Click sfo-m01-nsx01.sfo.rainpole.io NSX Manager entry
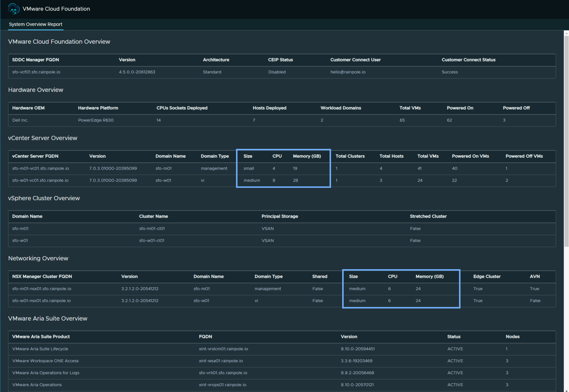Viewport: 569px width, 392px height. pos(42,289)
